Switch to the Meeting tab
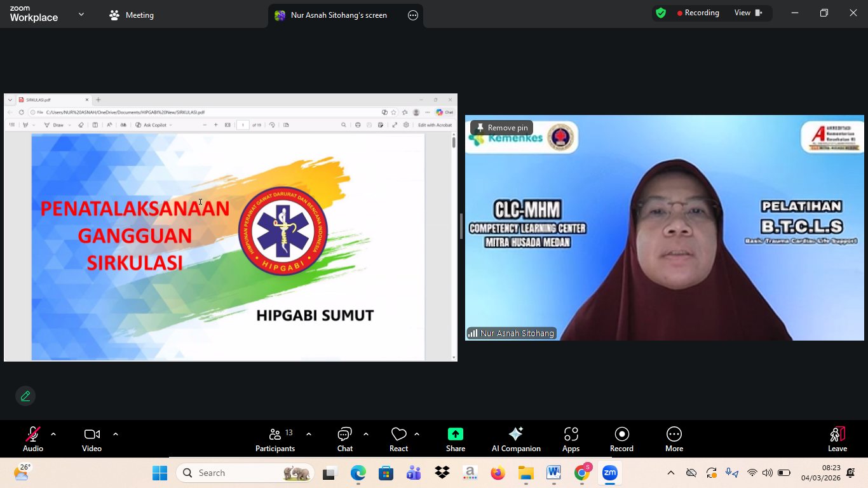This screenshot has height=488, width=868. [132, 15]
